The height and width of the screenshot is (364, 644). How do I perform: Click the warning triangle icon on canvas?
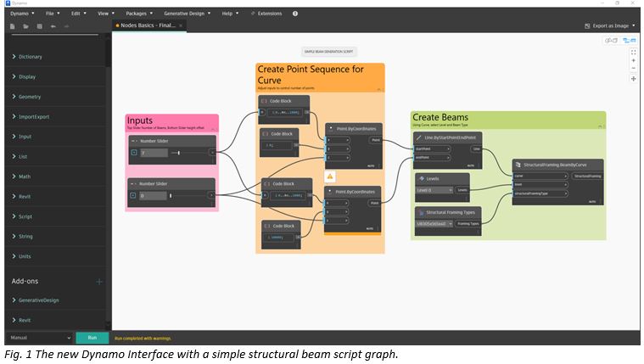click(x=330, y=176)
